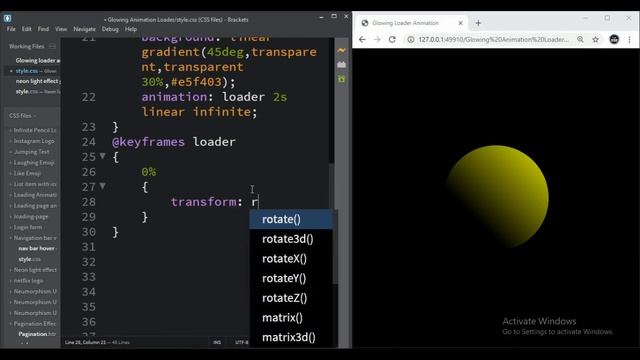Collapse code fold arrow at line 25
640x360 pixels.
point(103,156)
